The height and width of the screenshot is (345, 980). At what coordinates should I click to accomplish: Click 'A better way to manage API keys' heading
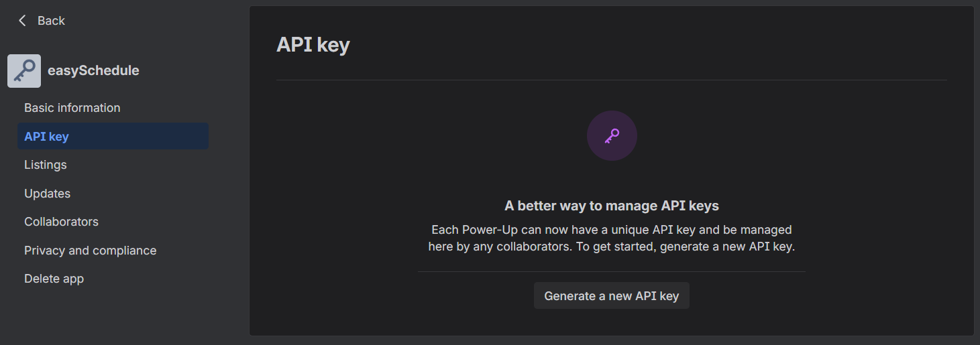[x=612, y=206]
